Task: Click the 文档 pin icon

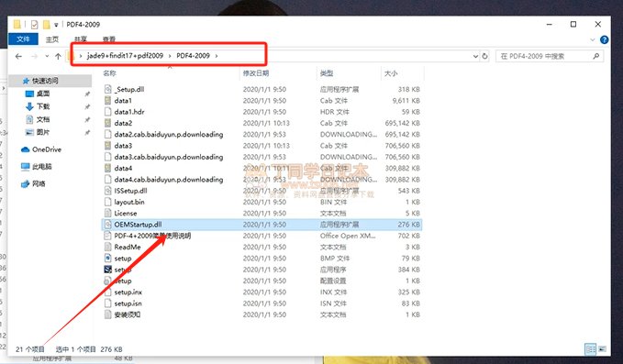Action: coord(87,119)
